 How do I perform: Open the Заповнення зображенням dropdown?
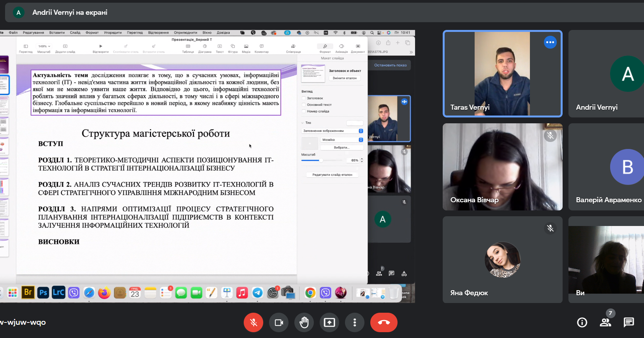333,131
